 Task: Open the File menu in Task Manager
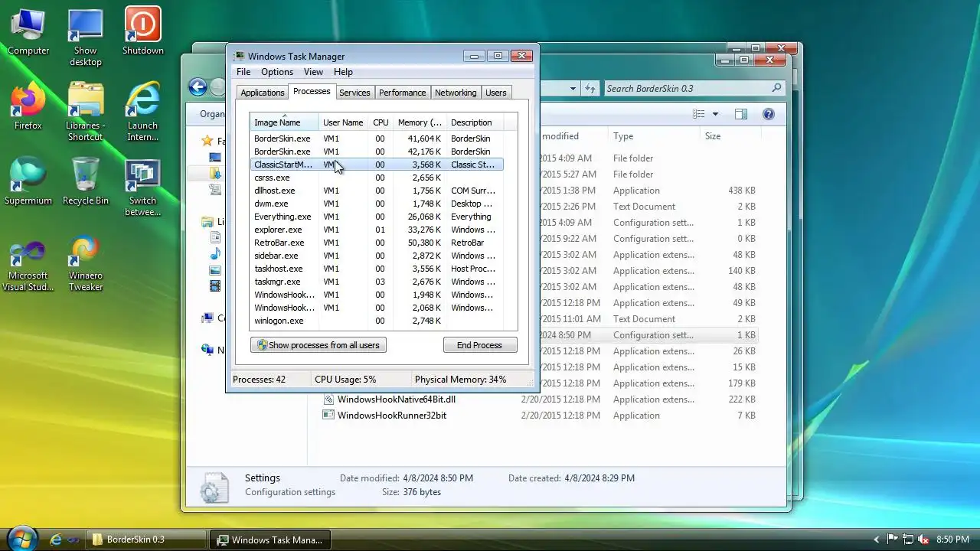(243, 72)
